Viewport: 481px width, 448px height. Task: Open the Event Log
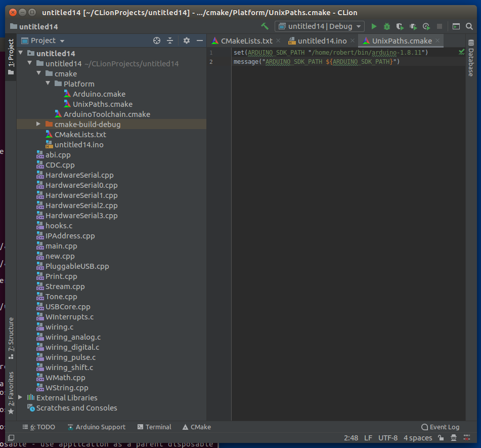pyautogui.click(x=441, y=427)
